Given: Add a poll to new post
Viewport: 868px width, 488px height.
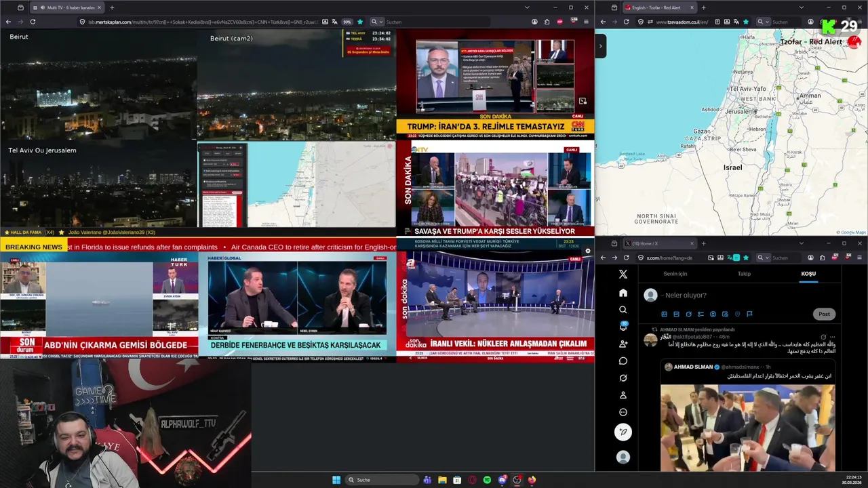Looking at the screenshot, I should tap(701, 314).
